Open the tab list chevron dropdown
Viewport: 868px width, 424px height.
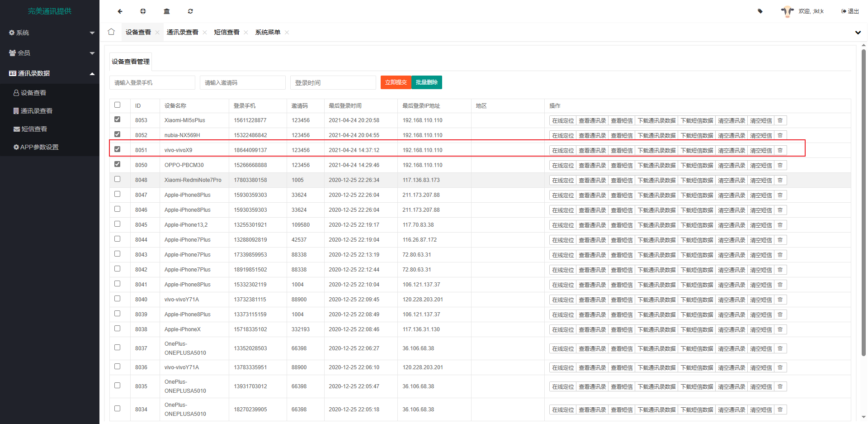click(858, 33)
